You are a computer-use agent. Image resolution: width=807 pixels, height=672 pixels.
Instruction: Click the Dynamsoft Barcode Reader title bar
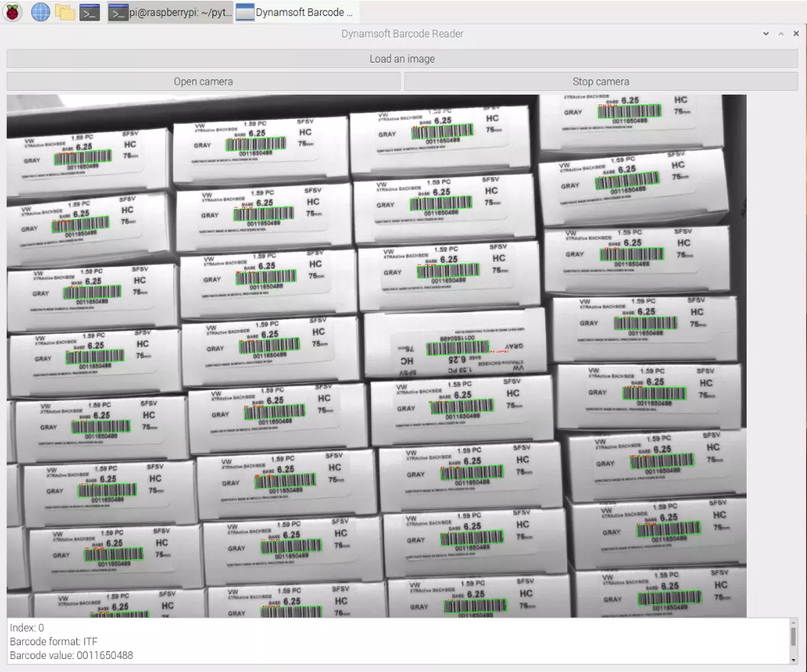click(x=402, y=34)
